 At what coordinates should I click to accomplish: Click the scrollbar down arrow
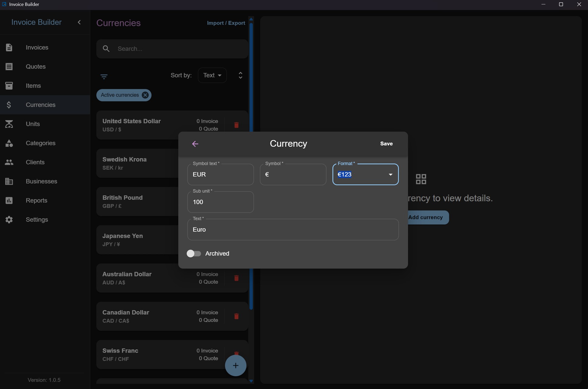[x=251, y=381]
